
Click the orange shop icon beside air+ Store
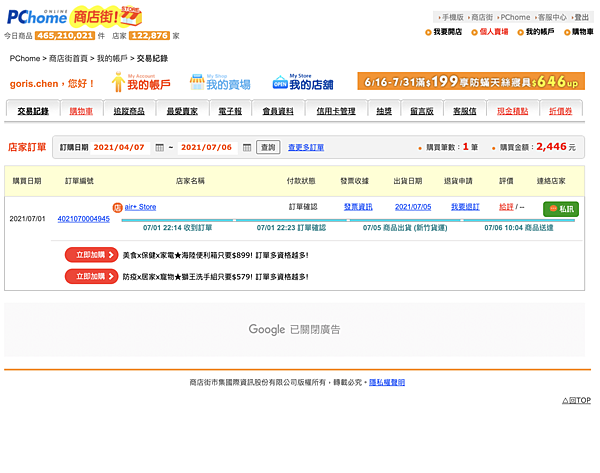point(117,207)
